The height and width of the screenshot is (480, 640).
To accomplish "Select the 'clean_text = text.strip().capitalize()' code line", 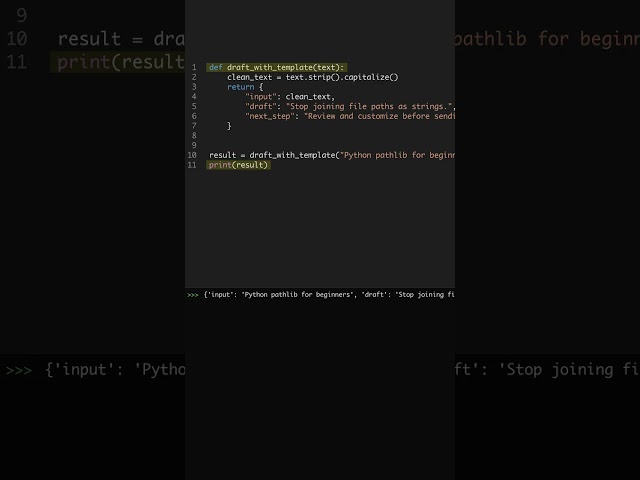I will click(x=313, y=77).
